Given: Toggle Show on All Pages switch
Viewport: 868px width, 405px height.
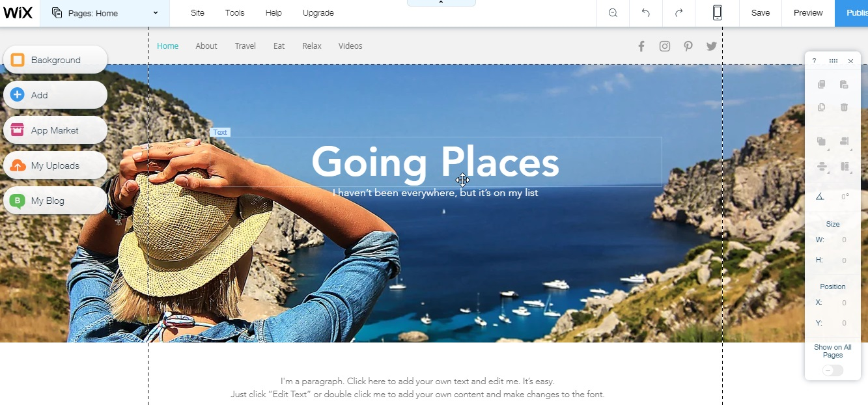Looking at the screenshot, I should (833, 370).
